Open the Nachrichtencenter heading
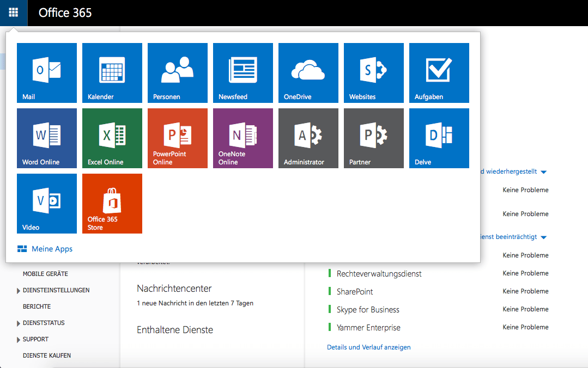The image size is (588, 368). [174, 289]
